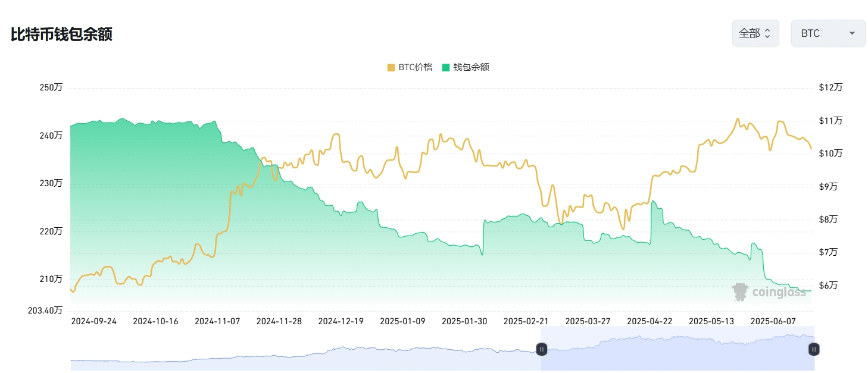Click the 2025-04-22 x-axis date label
Screen dimensions: 868x373
click(650, 321)
